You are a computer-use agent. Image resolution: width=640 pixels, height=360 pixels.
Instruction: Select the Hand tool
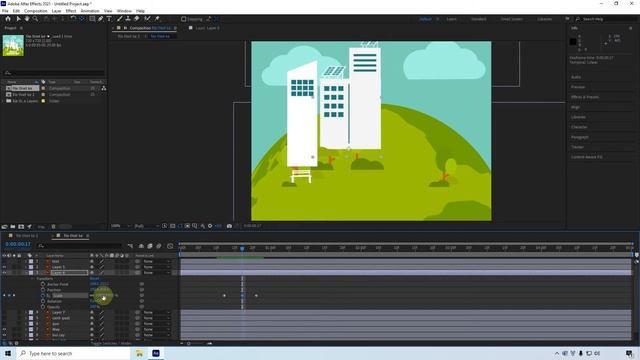27,19
